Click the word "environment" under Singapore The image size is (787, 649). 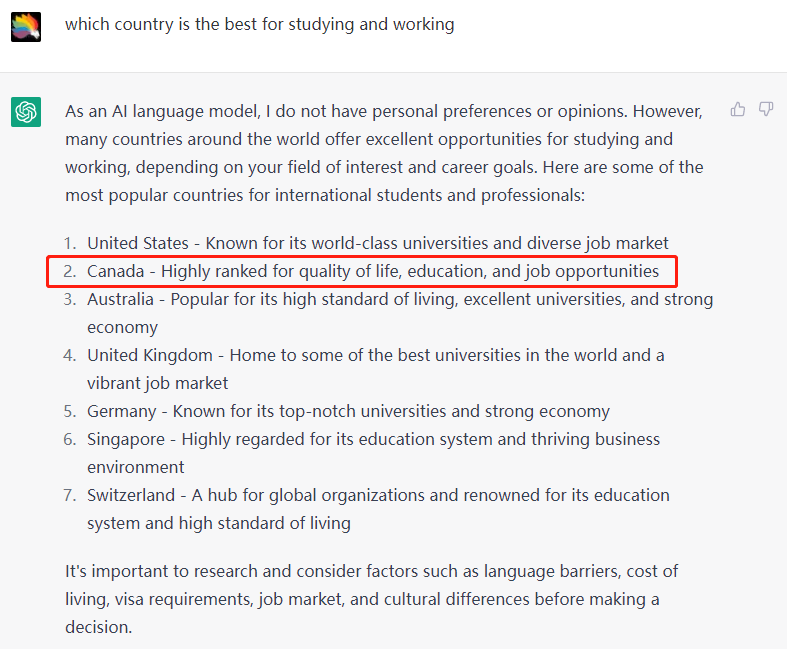(135, 467)
